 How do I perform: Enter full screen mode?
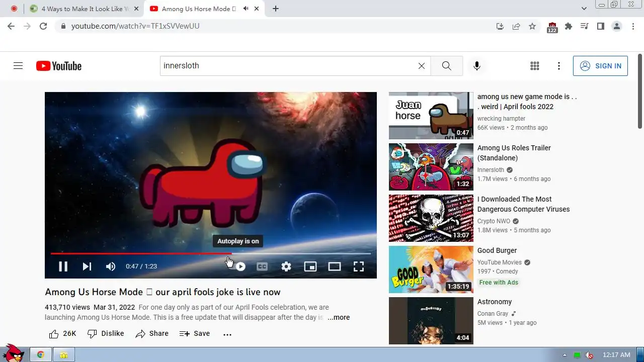pyautogui.click(x=359, y=266)
